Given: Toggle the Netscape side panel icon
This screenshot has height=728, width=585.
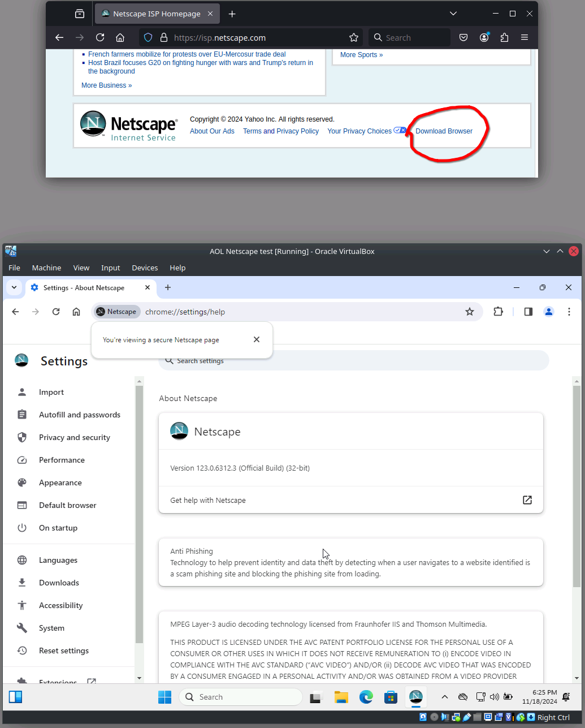Looking at the screenshot, I should (528, 312).
